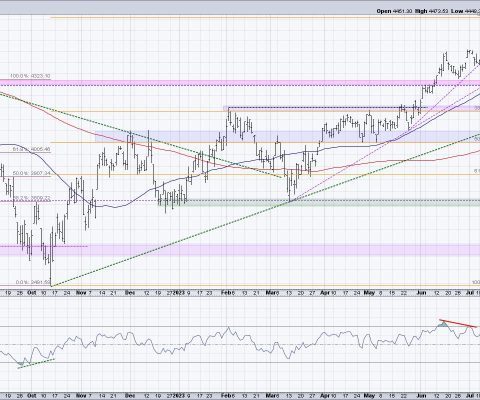Screen dimensions: 480x400
Task: Click Feb on the price chart date axis
Action: (x=226, y=293)
